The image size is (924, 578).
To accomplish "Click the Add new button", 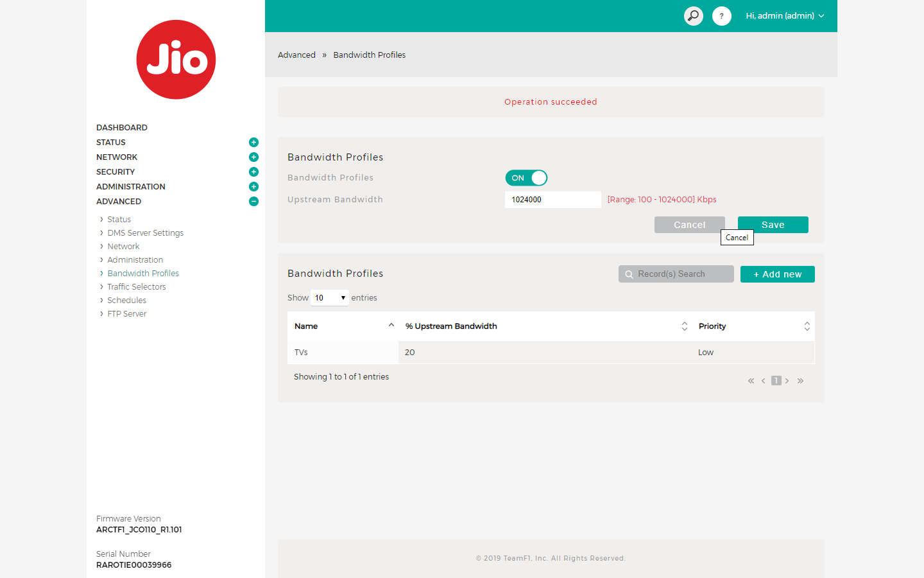I will click(777, 274).
